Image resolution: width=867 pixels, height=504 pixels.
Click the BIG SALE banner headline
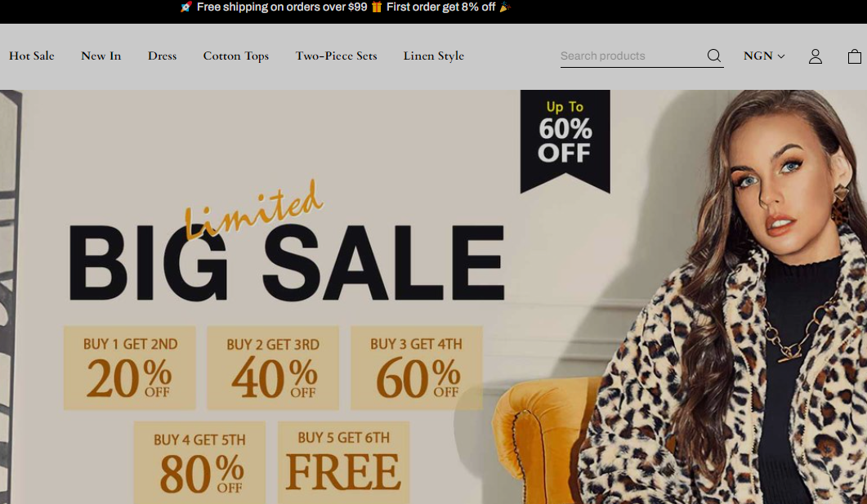(x=287, y=261)
